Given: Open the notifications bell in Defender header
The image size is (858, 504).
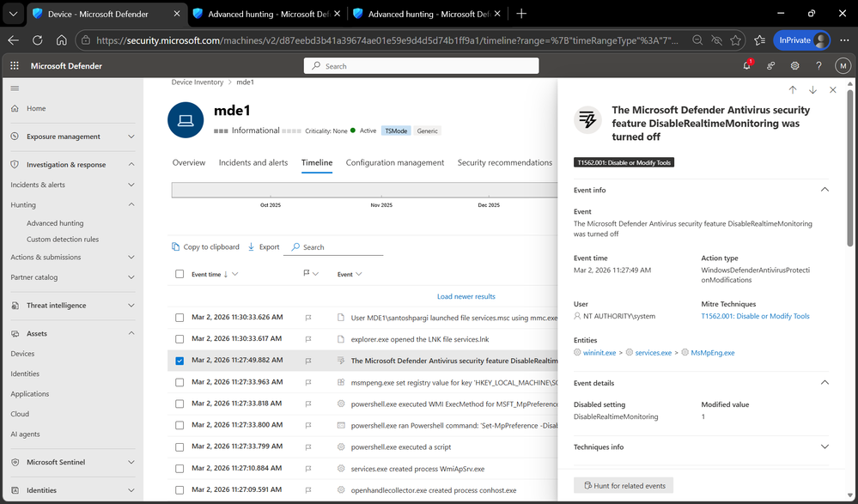Looking at the screenshot, I should 746,65.
